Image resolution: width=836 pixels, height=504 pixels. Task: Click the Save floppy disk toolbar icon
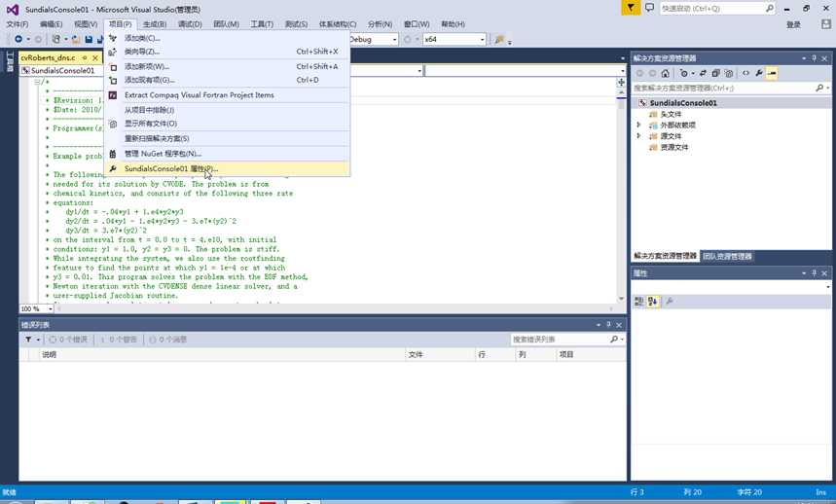point(89,40)
